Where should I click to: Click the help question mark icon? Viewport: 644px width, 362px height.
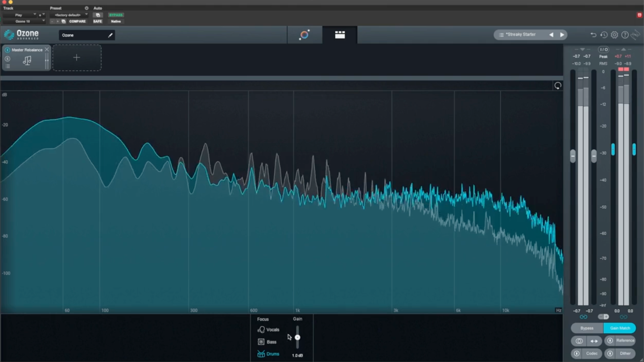coord(625,35)
